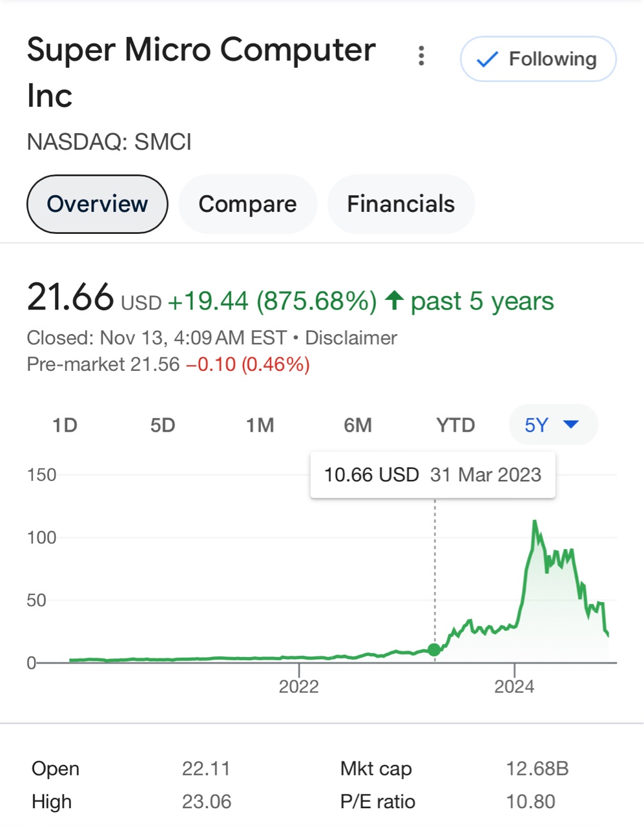Toggle the Following button for SMCI
This screenshot has height=827, width=644.
click(x=538, y=59)
